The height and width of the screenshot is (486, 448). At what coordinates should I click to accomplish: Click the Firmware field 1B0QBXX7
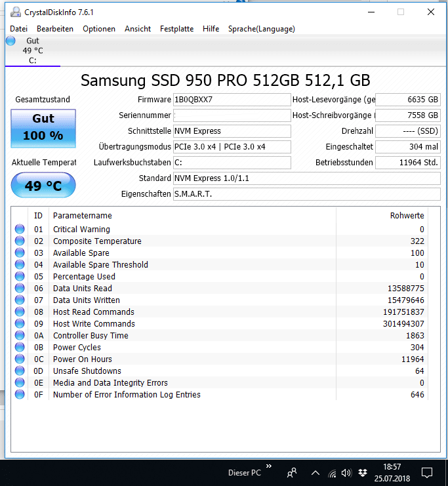coord(232,100)
